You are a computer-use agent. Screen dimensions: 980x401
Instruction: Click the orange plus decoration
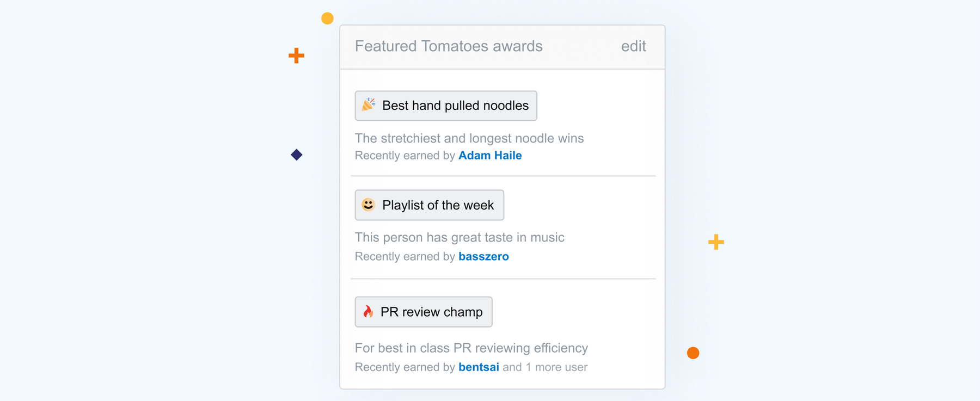(x=296, y=55)
